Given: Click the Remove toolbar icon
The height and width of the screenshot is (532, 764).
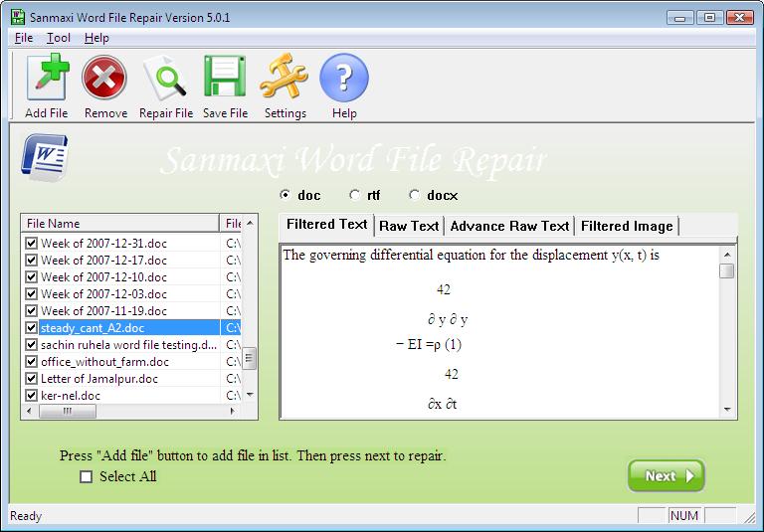Looking at the screenshot, I should pyautogui.click(x=104, y=78).
